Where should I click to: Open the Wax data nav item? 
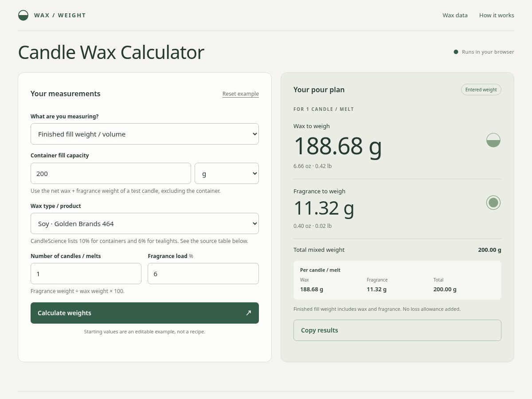pyautogui.click(x=455, y=15)
